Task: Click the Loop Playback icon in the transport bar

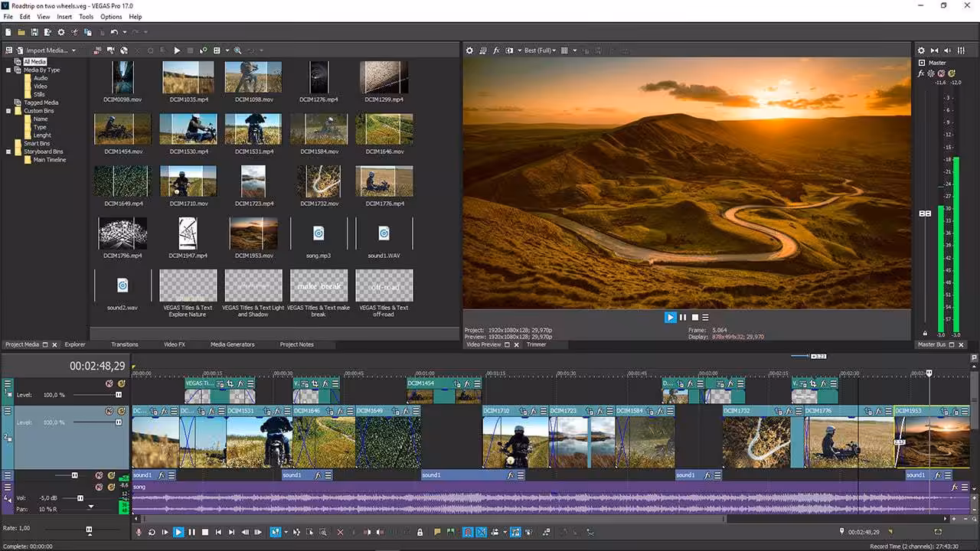Action: point(152,531)
